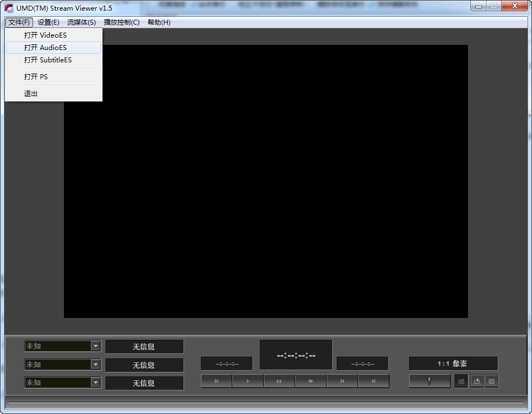Open the 播放控制(C) menu

click(122, 22)
